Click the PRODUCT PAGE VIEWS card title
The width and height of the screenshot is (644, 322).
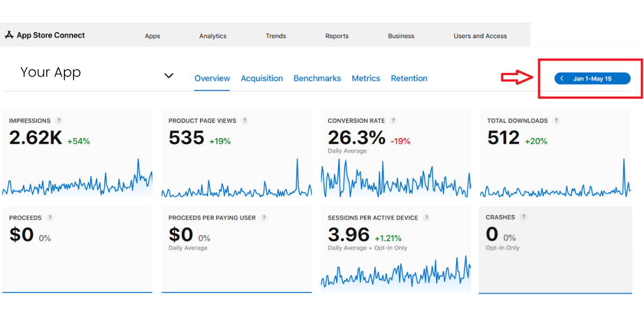(203, 121)
